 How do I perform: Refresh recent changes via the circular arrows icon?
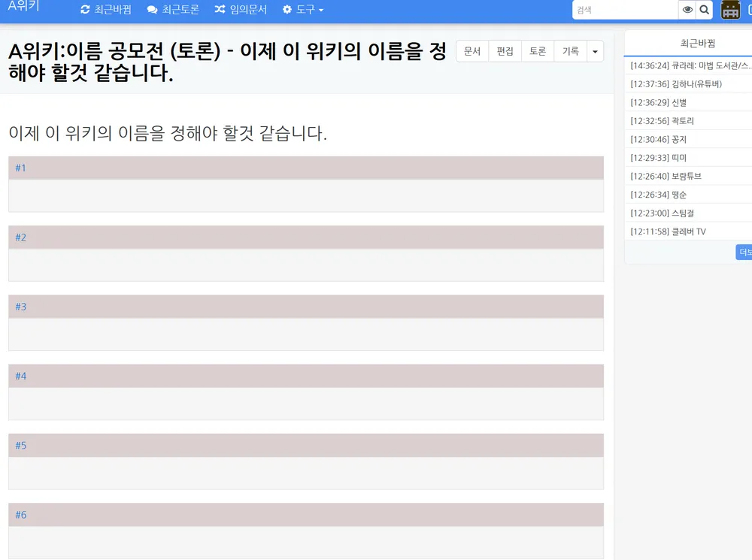pos(85,10)
